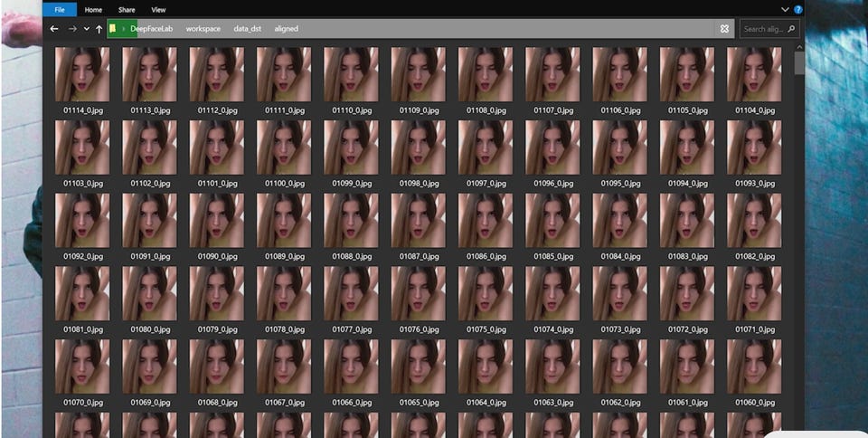Open the Explorer help icon
Image resolution: width=868 pixels, height=438 pixels.
tap(797, 9)
